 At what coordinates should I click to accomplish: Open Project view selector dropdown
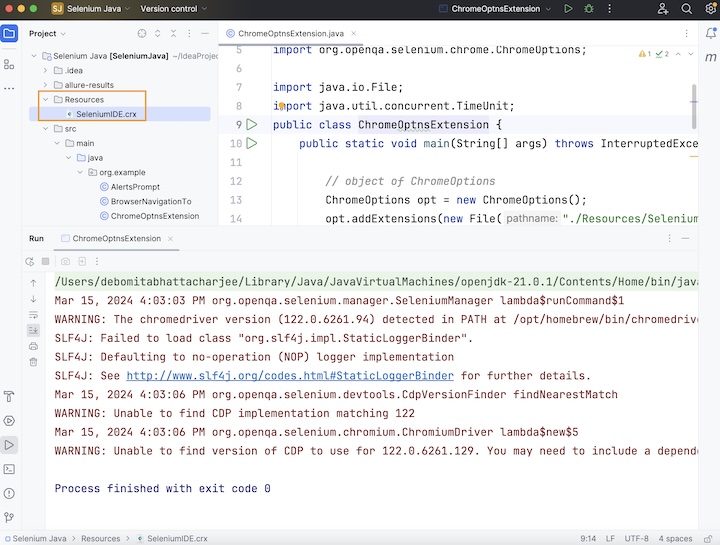point(47,34)
